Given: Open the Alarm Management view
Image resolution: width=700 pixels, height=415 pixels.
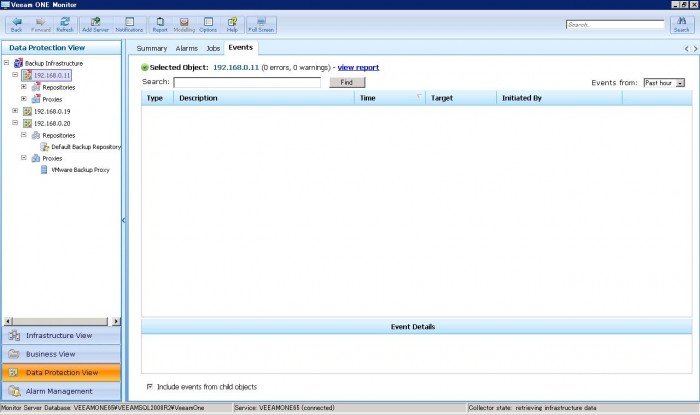Looking at the screenshot, I should (x=60, y=391).
